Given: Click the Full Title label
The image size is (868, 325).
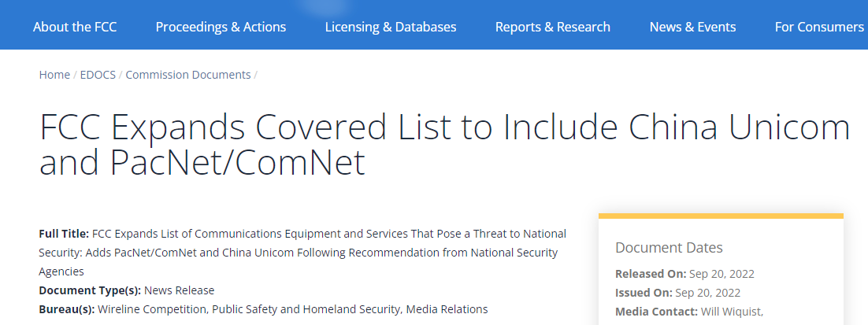Looking at the screenshot, I should (x=64, y=234).
